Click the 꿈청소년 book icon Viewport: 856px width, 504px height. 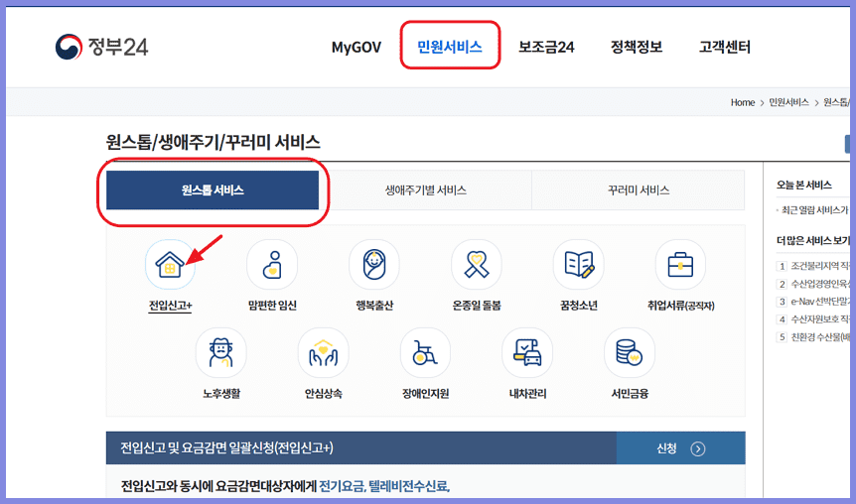point(579,265)
